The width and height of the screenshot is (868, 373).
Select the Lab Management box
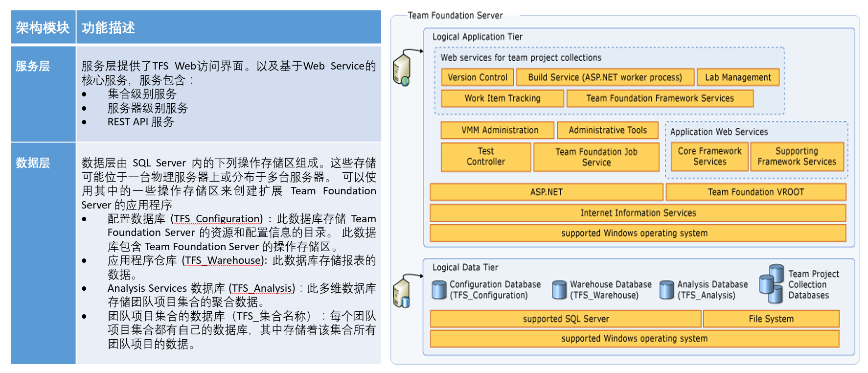tap(738, 77)
